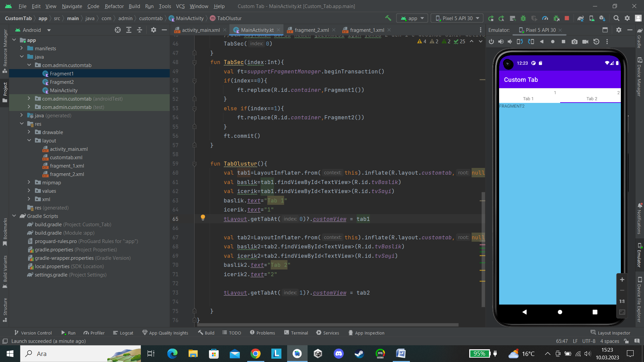
Task: Rotate the emulator display counterclockwise
Action: point(520,42)
